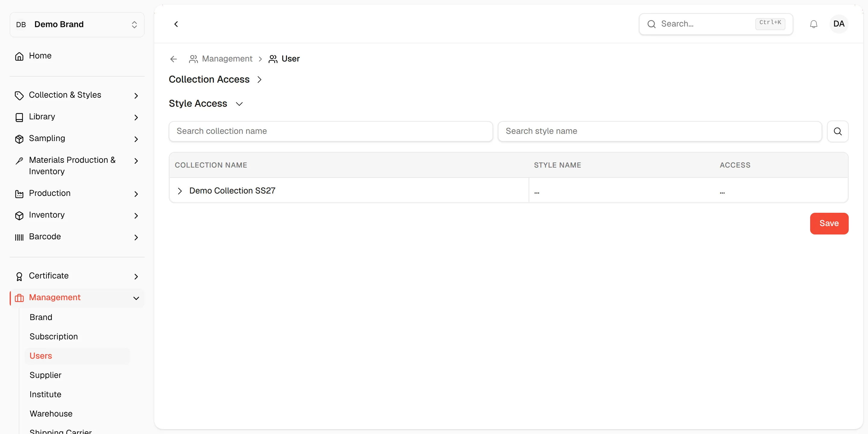The width and height of the screenshot is (868, 434).
Task: Select Users in the Management menu
Action: pos(41,356)
